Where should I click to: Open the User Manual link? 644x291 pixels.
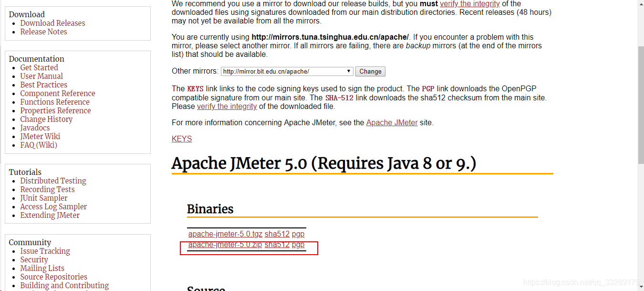(x=42, y=76)
